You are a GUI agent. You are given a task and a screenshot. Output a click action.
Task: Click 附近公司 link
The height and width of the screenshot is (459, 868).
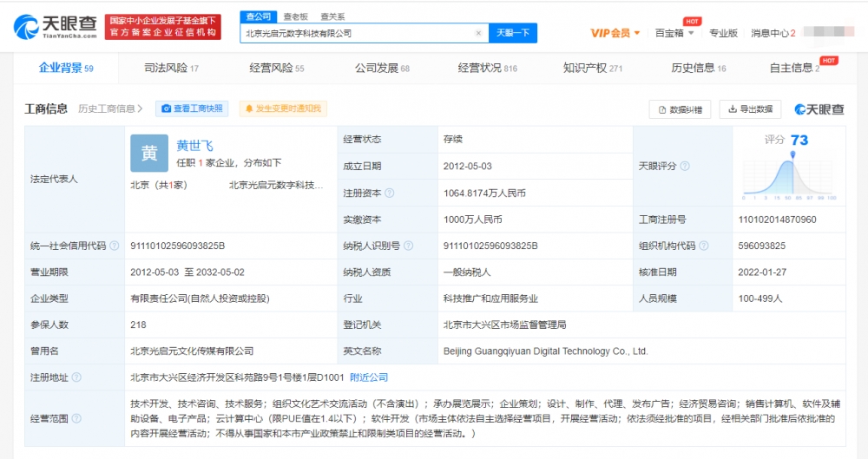(369, 377)
